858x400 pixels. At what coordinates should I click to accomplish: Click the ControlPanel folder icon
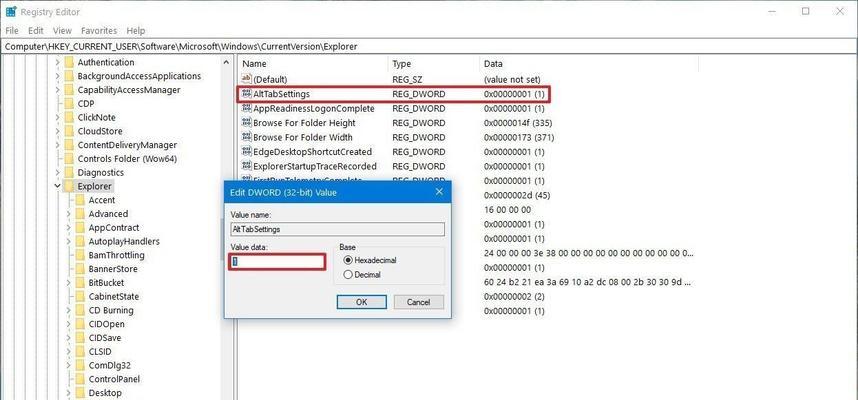(80, 379)
